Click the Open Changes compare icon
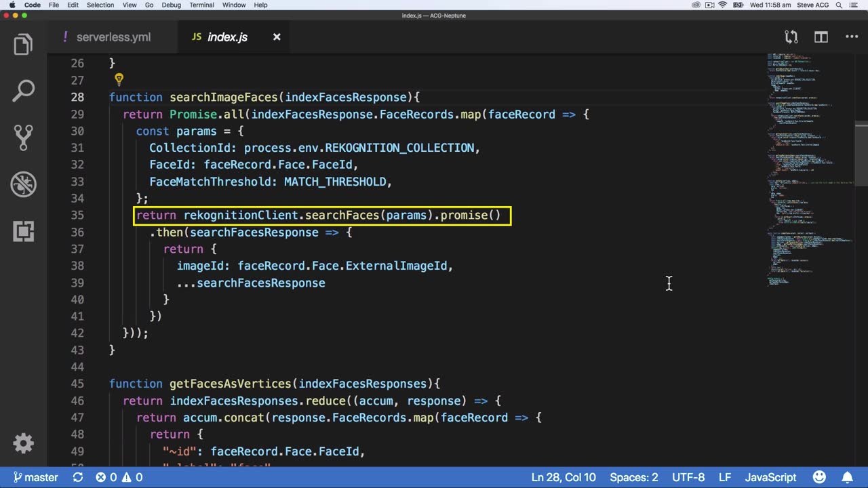868x488 pixels. pos(791,37)
